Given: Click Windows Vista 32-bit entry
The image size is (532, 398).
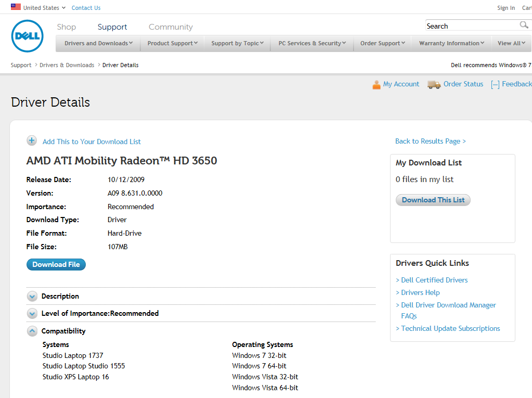Looking at the screenshot, I should (265, 377).
